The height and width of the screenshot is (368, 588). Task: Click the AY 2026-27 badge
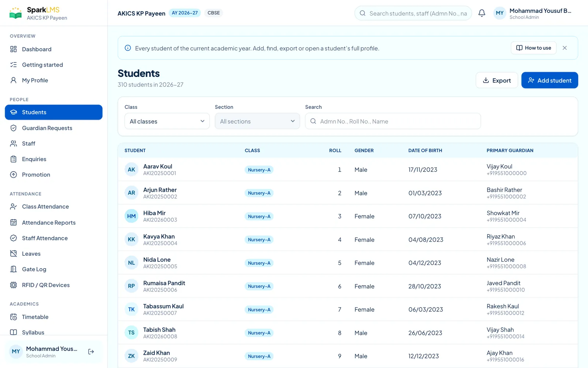click(x=185, y=13)
